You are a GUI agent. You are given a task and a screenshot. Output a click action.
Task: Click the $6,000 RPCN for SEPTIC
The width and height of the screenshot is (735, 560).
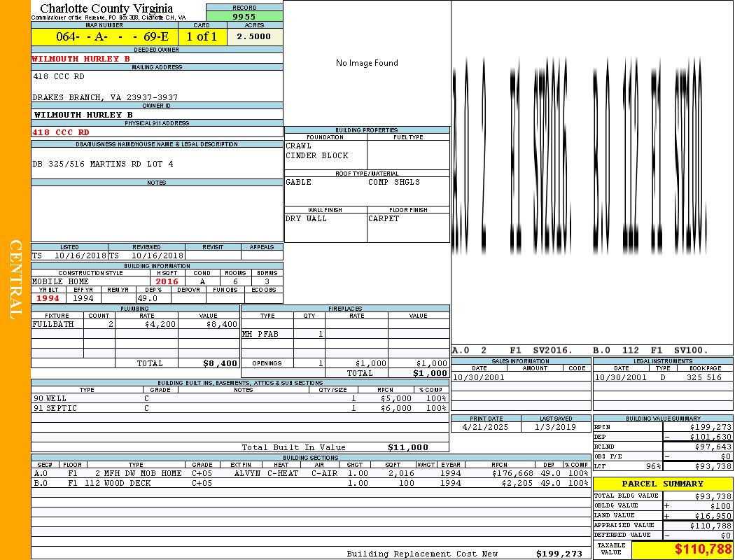[396, 409]
